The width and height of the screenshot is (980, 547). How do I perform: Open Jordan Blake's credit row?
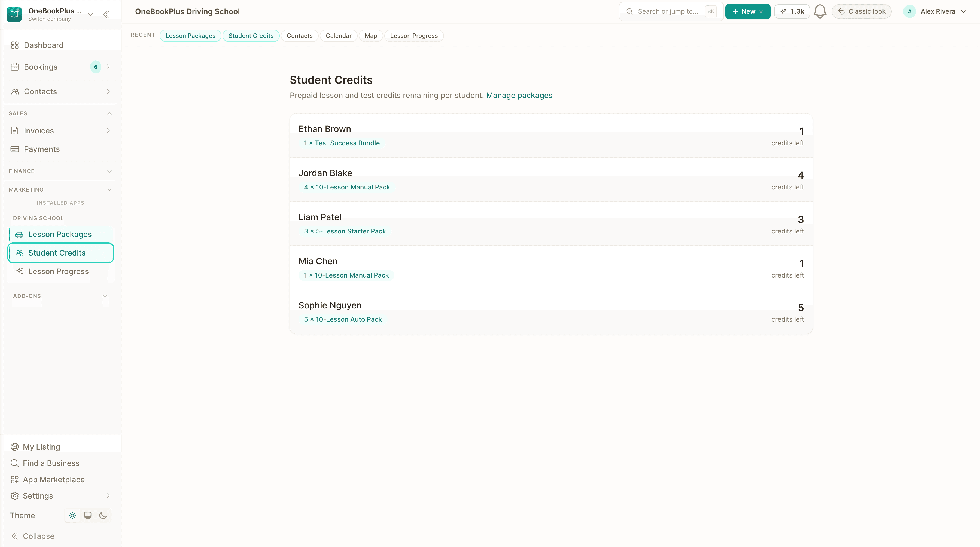click(x=551, y=180)
